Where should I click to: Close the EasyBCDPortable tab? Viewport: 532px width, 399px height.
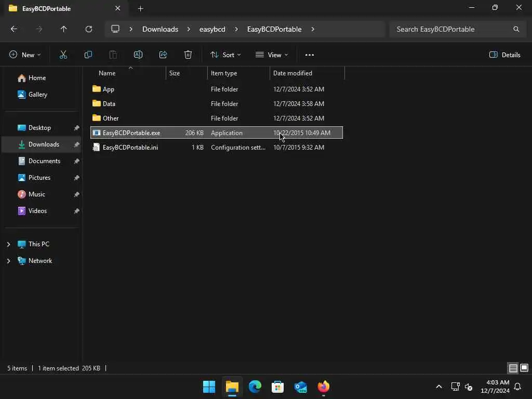[x=118, y=8]
